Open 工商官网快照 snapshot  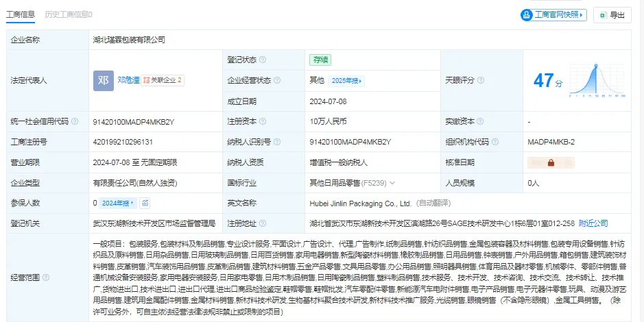click(x=553, y=15)
